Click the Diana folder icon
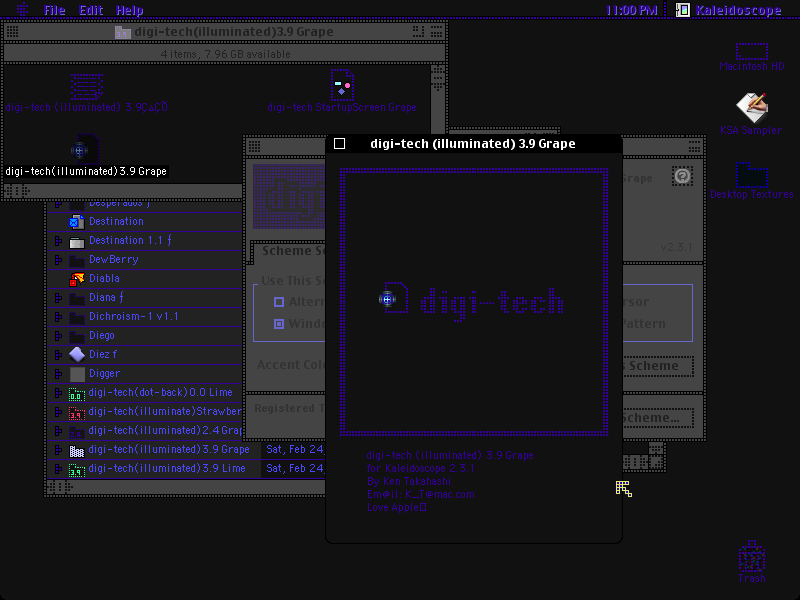This screenshot has height=600, width=800. coord(77,298)
